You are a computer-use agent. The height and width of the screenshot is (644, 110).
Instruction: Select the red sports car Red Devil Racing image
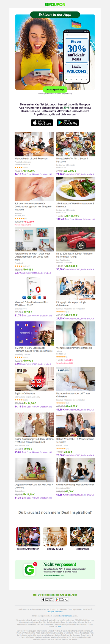(76, 239)
